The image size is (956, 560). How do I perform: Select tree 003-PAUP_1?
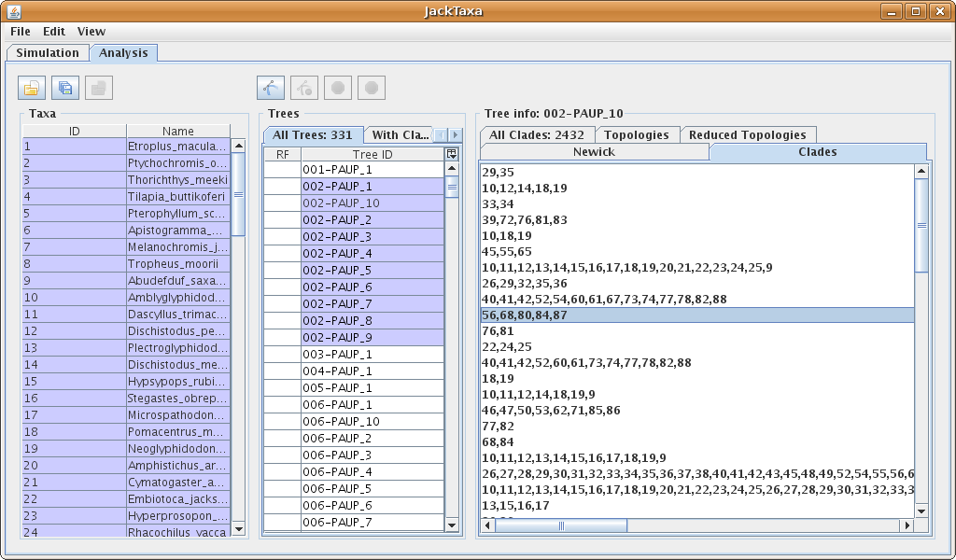click(x=373, y=354)
